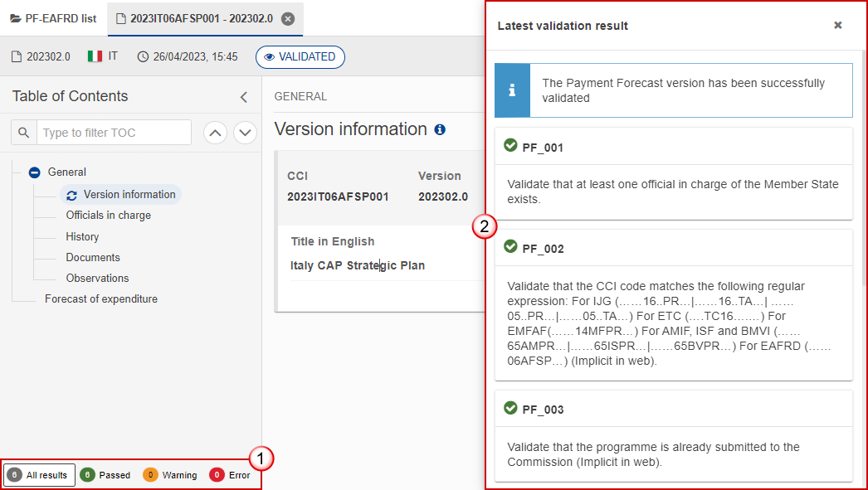The width and height of the screenshot is (868, 490).
Task: Close the 2023IT06AFSP001 tab with X icon
Action: pos(288,19)
